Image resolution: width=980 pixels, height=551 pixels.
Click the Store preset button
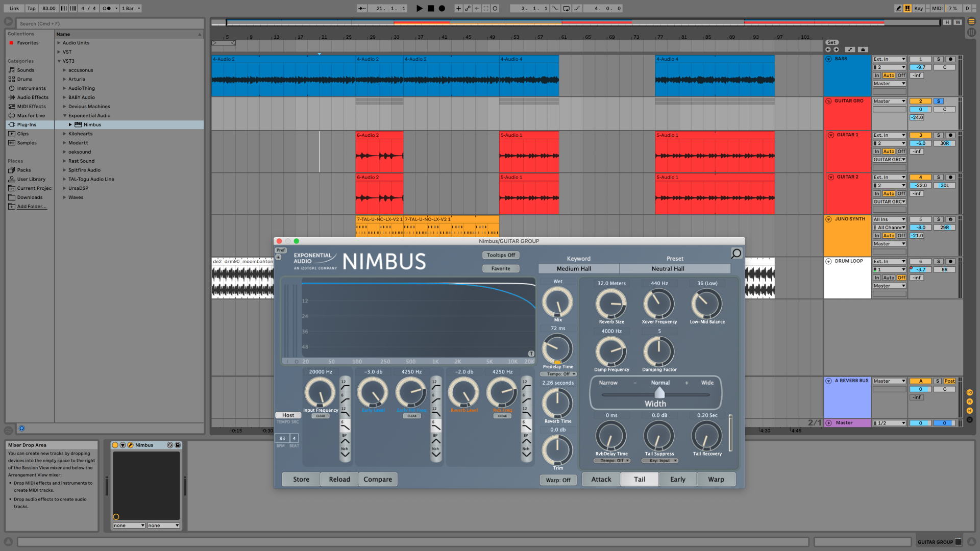click(301, 479)
